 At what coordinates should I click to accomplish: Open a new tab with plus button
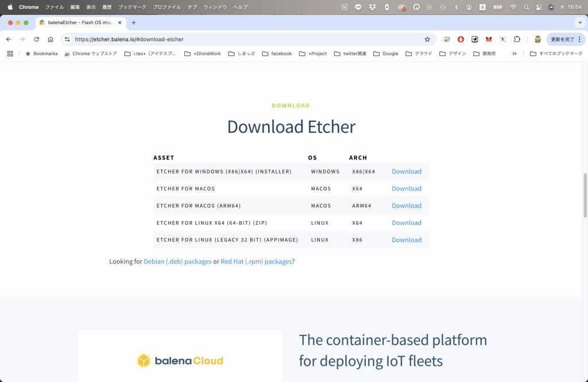tap(133, 22)
